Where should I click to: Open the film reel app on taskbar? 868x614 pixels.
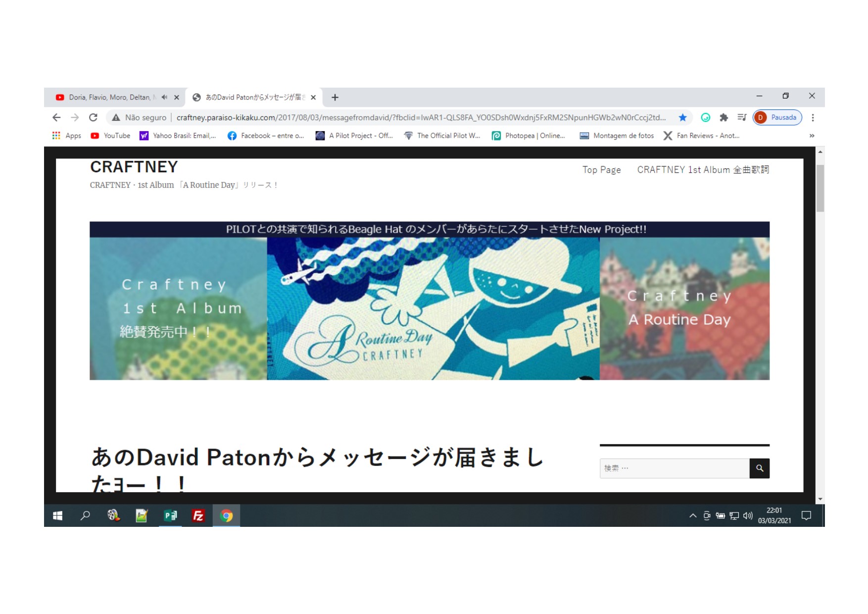[113, 516]
